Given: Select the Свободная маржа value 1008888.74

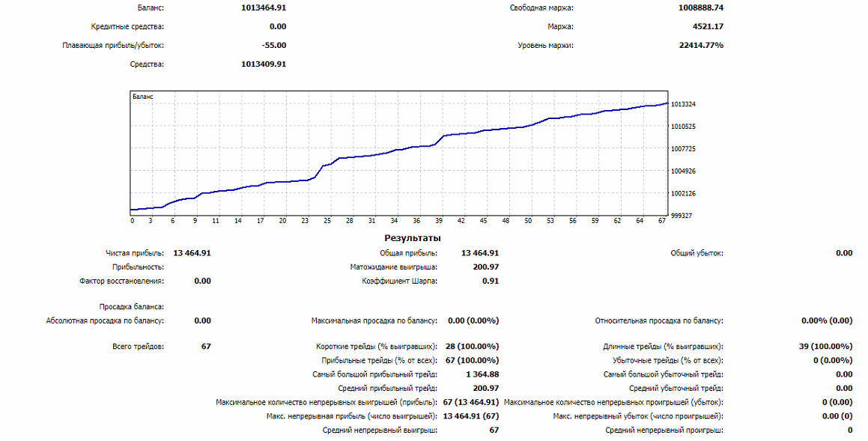Looking at the screenshot, I should pyautogui.click(x=701, y=7).
